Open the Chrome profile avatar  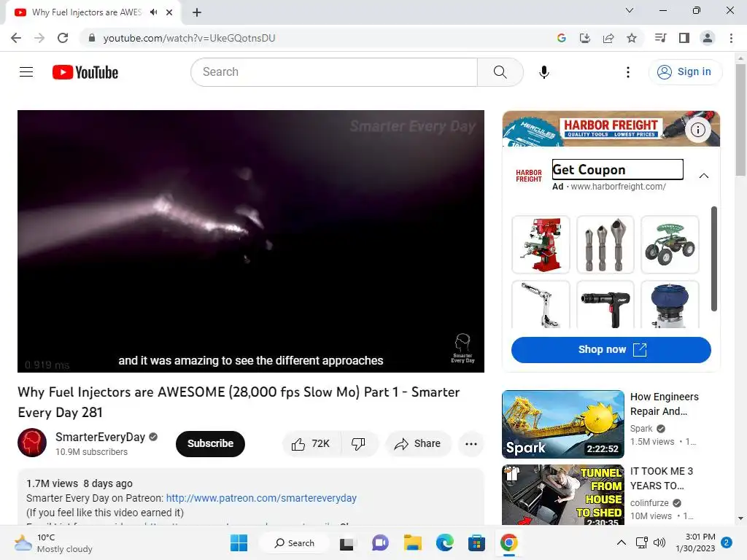[708, 38]
